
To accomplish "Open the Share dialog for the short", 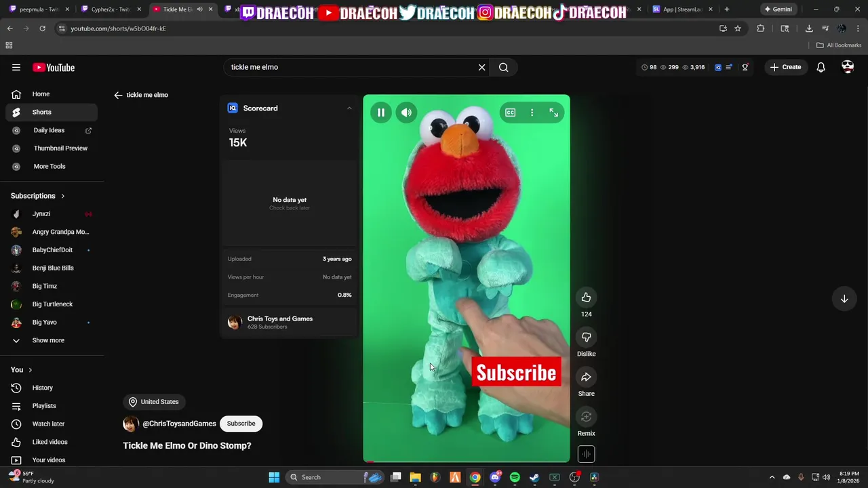I will coord(586,377).
